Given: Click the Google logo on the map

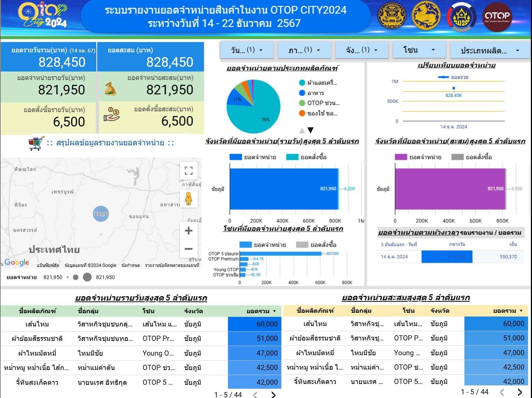Looking at the screenshot, I should [x=17, y=262].
